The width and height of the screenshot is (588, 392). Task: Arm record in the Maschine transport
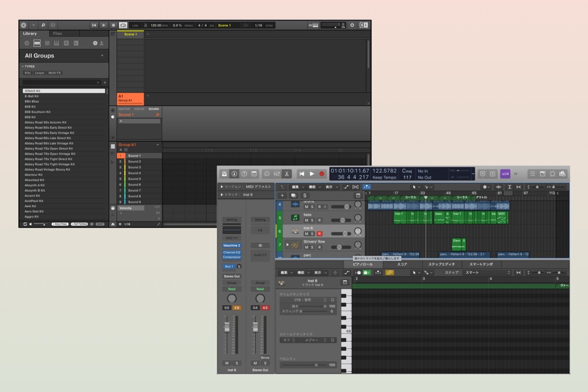(113, 25)
